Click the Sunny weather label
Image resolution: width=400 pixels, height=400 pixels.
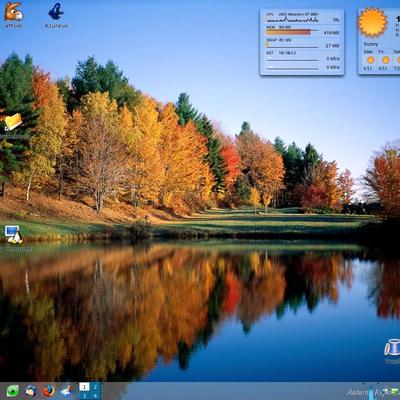[x=371, y=44]
